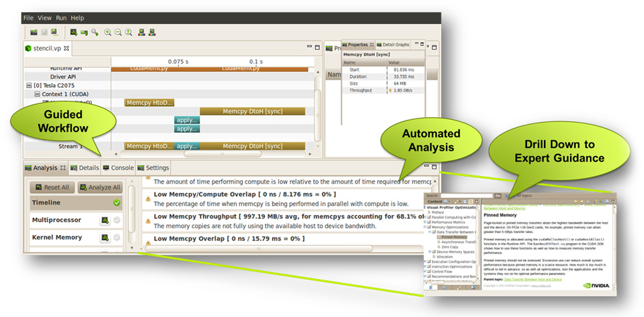Click the zoom out timeline icon
The width and height of the screenshot is (644, 317).
pos(119,32)
